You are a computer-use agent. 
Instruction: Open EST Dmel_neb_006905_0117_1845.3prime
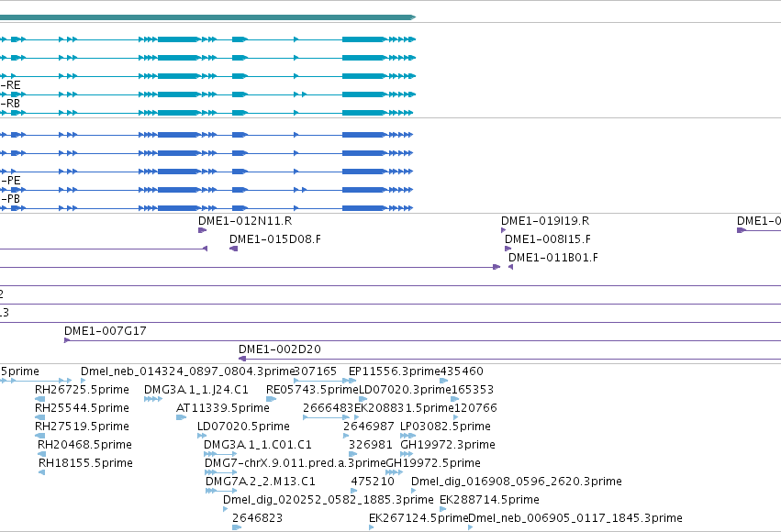tap(575, 518)
